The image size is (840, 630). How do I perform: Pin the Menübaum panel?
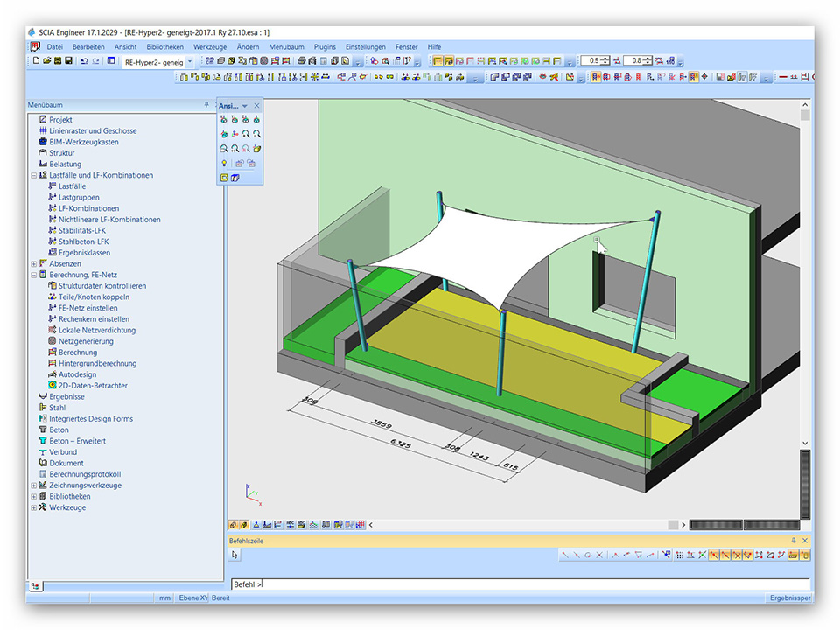click(x=206, y=104)
